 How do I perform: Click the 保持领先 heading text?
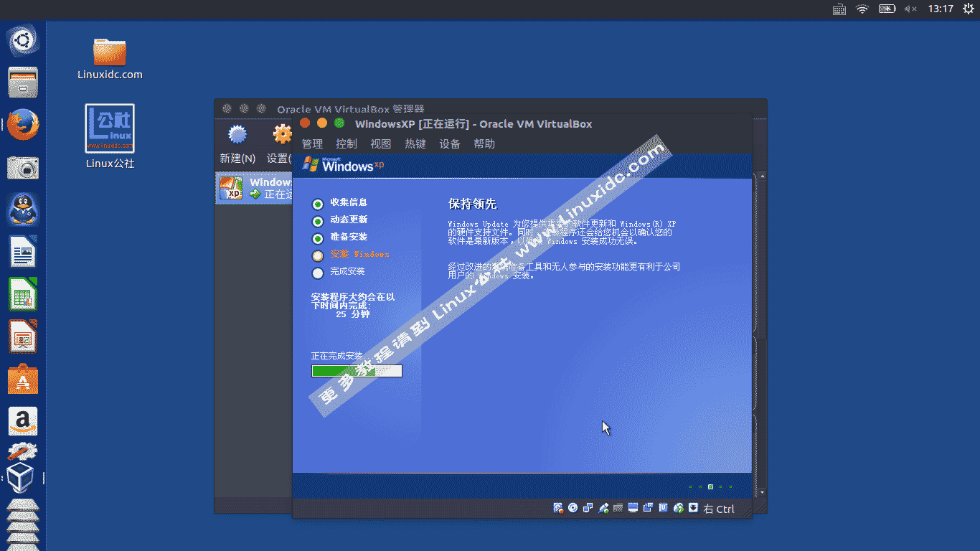point(472,204)
